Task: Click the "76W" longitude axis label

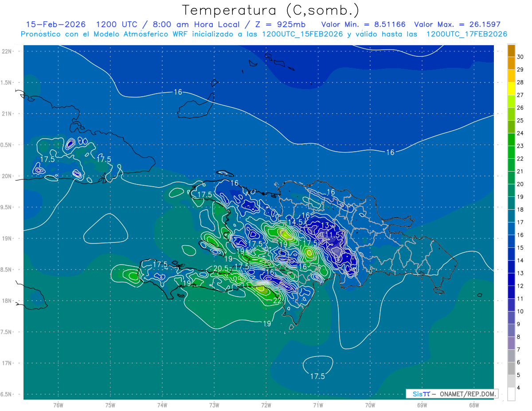Action: (x=58, y=405)
